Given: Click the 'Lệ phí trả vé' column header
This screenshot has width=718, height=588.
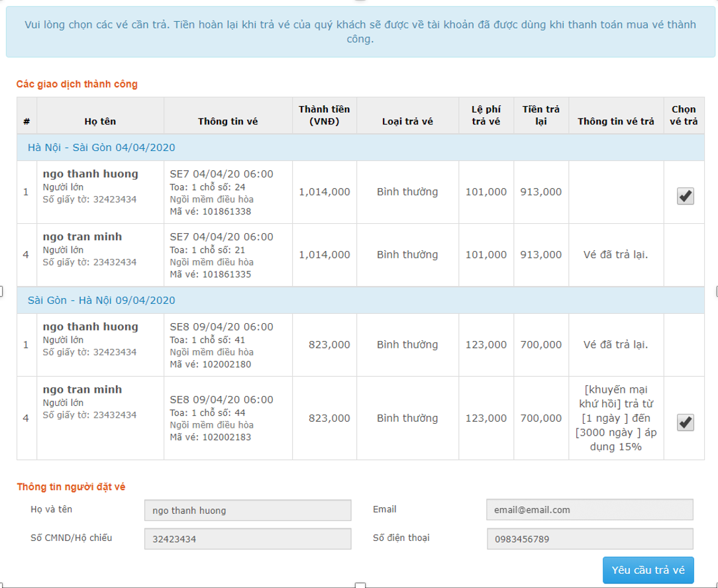Looking at the screenshot, I should coord(486,115).
